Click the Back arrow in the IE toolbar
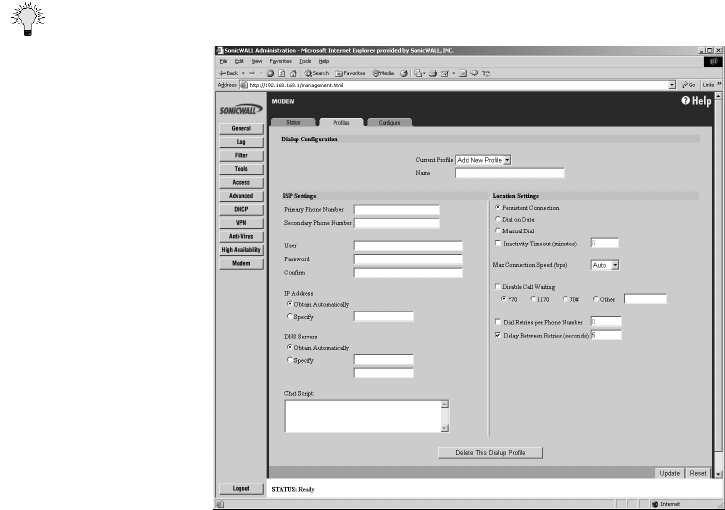 [x=228, y=73]
